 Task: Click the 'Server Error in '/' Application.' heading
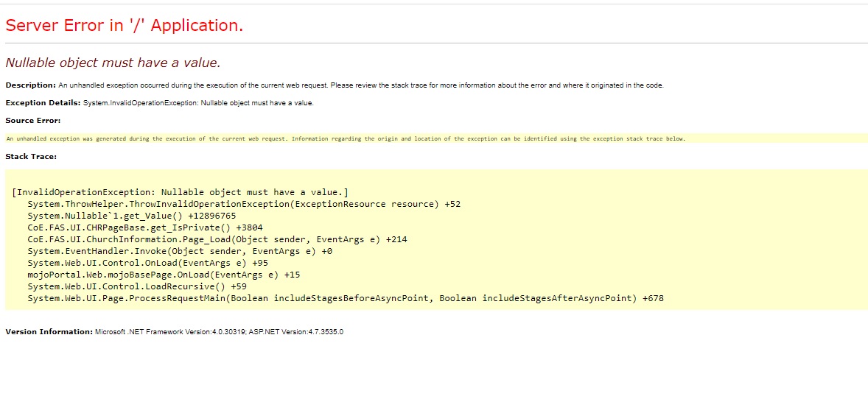click(124, 26)
